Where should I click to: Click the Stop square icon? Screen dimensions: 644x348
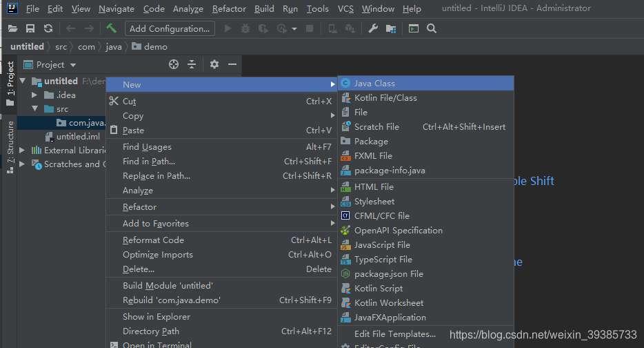pos(310,28)
